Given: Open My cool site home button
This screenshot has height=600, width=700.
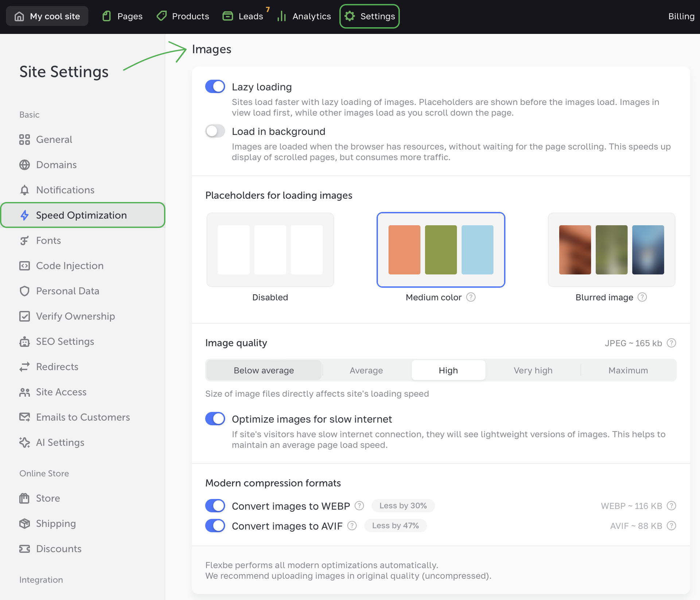Looking at the screenshot, I should pyautogui.click(x=47, y=16).
